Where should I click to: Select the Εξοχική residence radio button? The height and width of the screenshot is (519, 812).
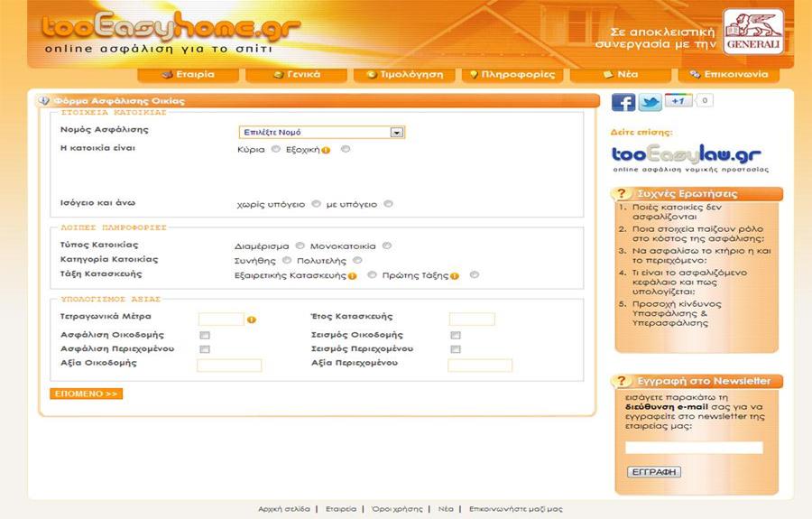tap(346, 149)
